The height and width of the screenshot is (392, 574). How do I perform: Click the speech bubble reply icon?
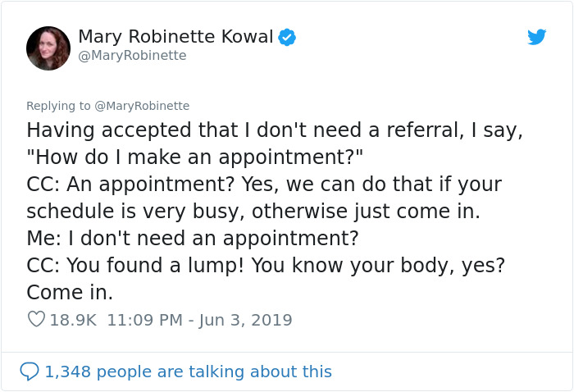30,371
